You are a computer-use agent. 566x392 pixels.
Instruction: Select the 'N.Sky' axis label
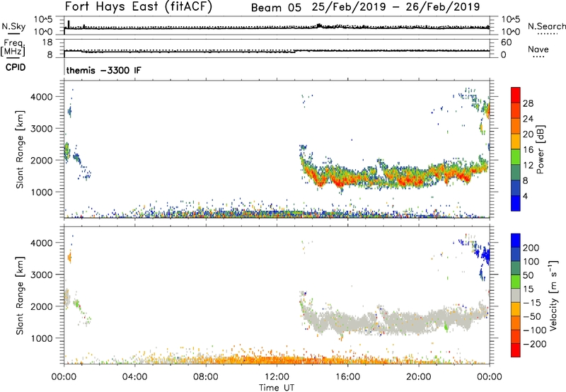(x=13, y=26)
